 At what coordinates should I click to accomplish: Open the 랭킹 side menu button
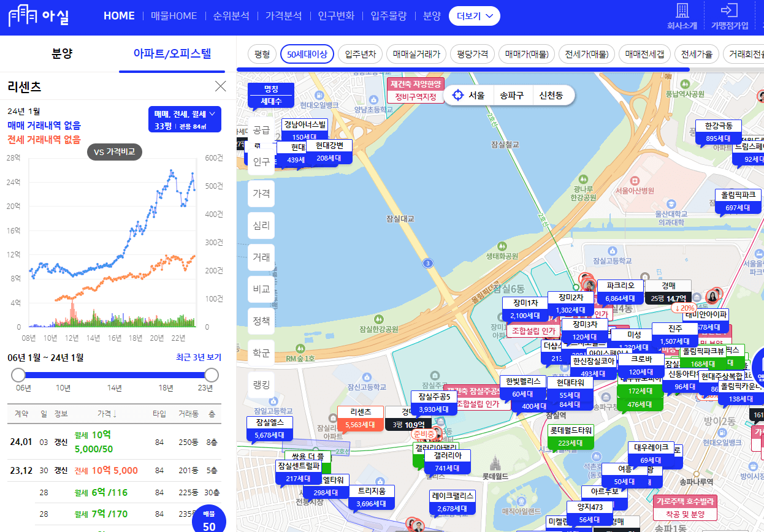point(261,385)
